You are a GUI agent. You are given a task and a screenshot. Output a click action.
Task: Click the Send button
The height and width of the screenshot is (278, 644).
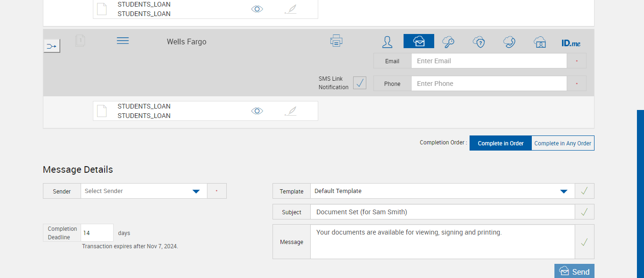tap(574, 271)
